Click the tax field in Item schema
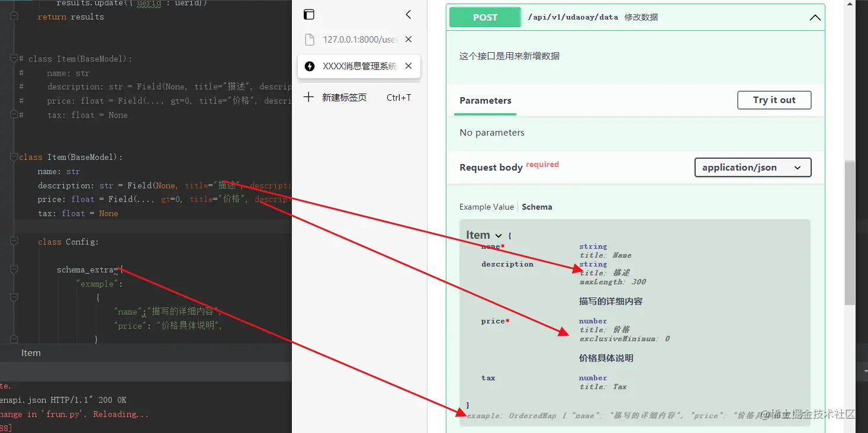 pos(488,378)
